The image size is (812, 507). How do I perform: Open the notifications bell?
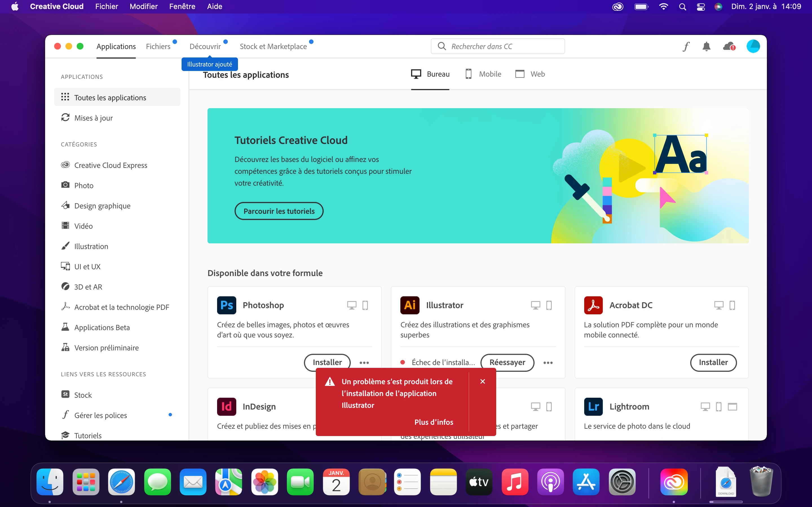click(x=706, y=46)
